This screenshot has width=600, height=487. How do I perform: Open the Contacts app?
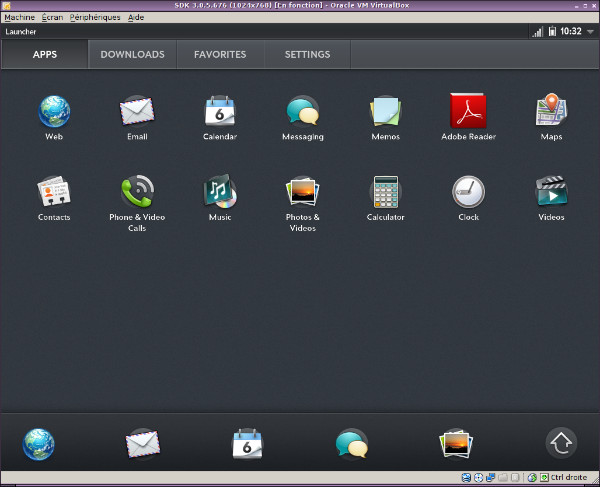click(54, 198)
